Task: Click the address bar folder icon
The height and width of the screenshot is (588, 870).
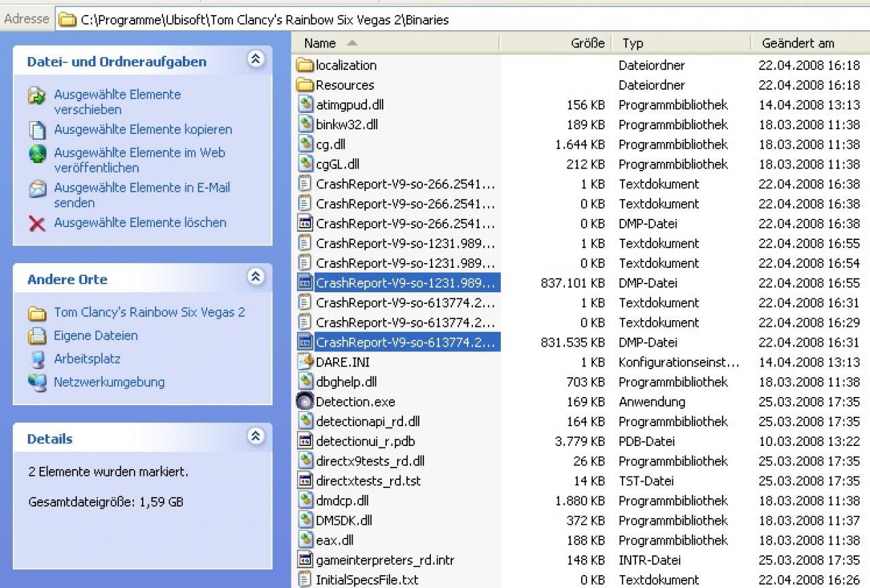Action: (67, 19)
